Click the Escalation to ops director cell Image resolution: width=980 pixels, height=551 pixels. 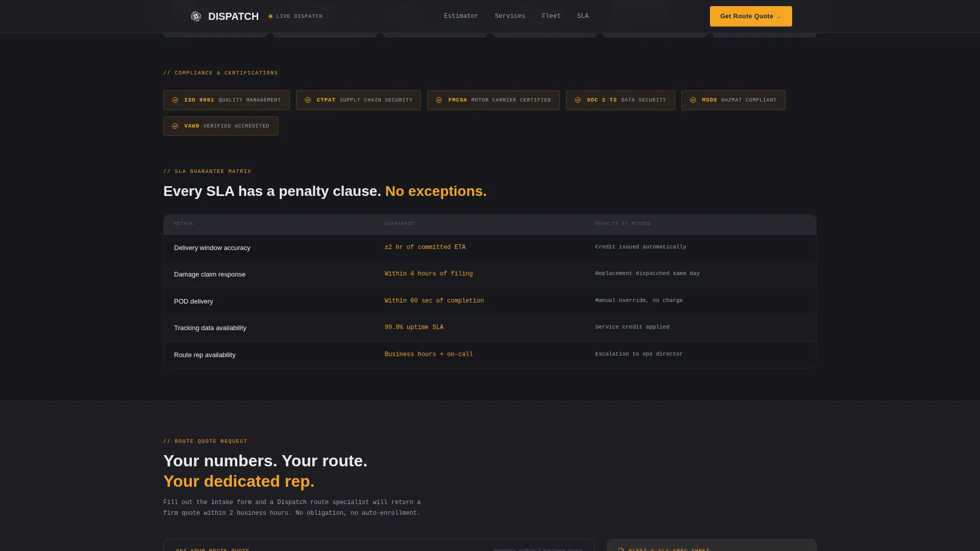pos(639,354)
